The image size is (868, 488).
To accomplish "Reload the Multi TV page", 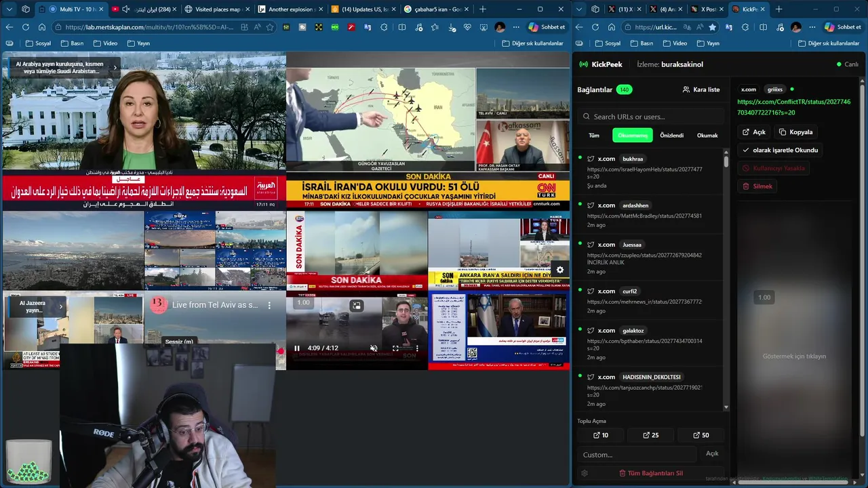I will (x=26, y=27).
